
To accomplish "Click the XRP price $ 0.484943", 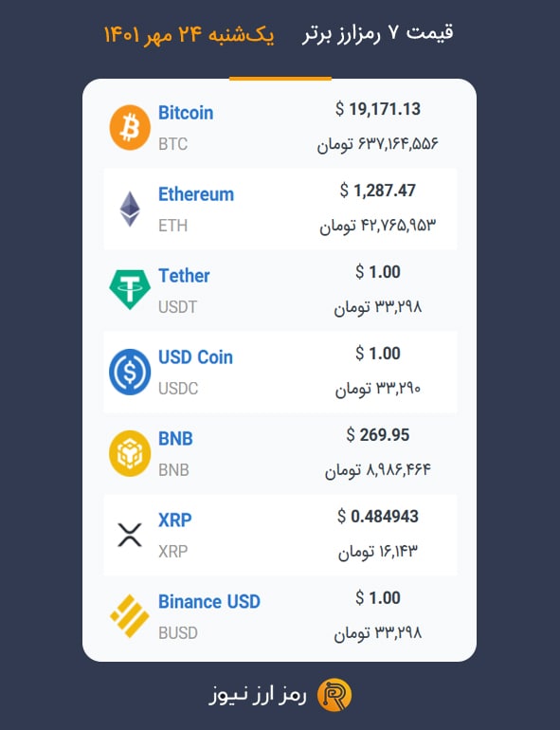I will [377, 517].
